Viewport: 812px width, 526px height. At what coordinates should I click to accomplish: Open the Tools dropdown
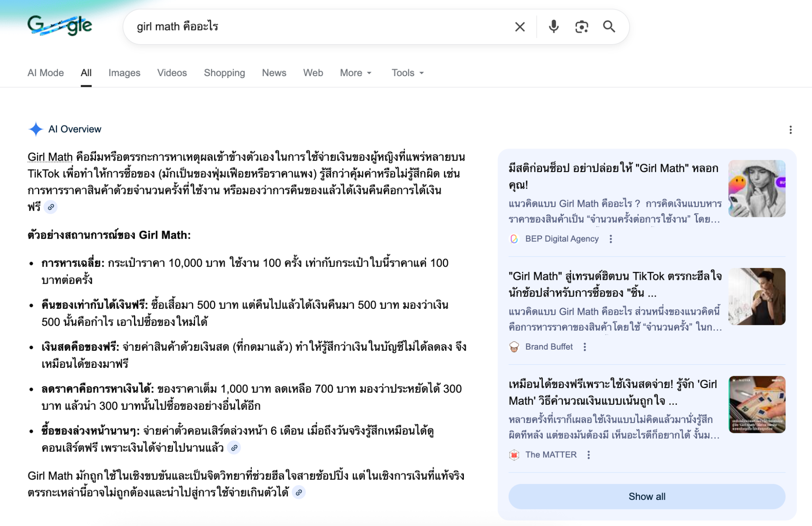pos(407,73)
